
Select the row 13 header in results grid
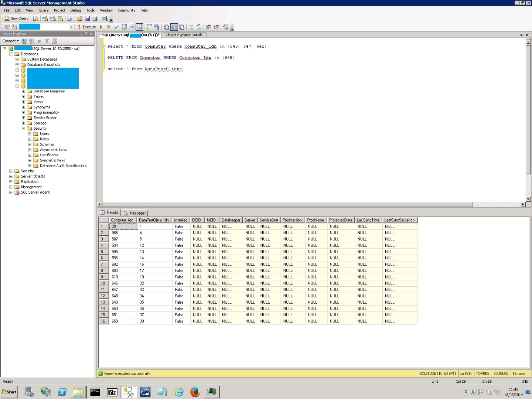[x=103, y=302]
